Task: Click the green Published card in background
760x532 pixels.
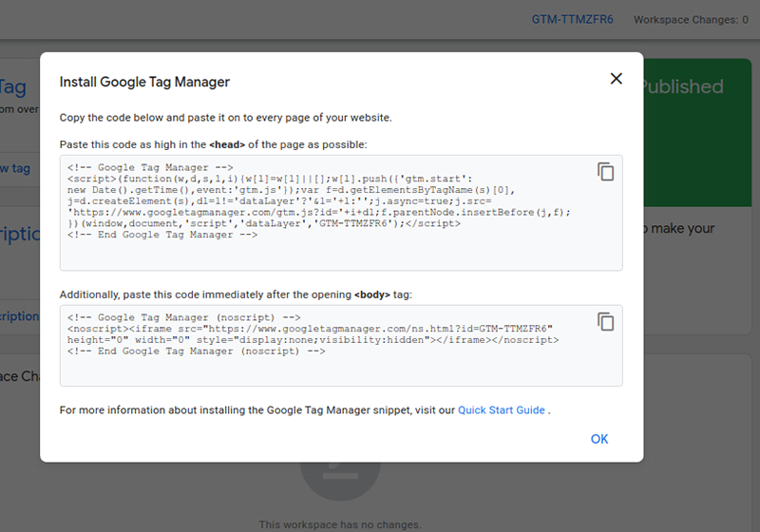Action: (697, 132)
